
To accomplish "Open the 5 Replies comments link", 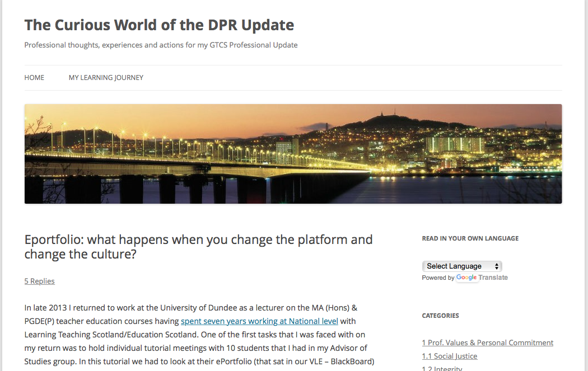I will (39, 281).
